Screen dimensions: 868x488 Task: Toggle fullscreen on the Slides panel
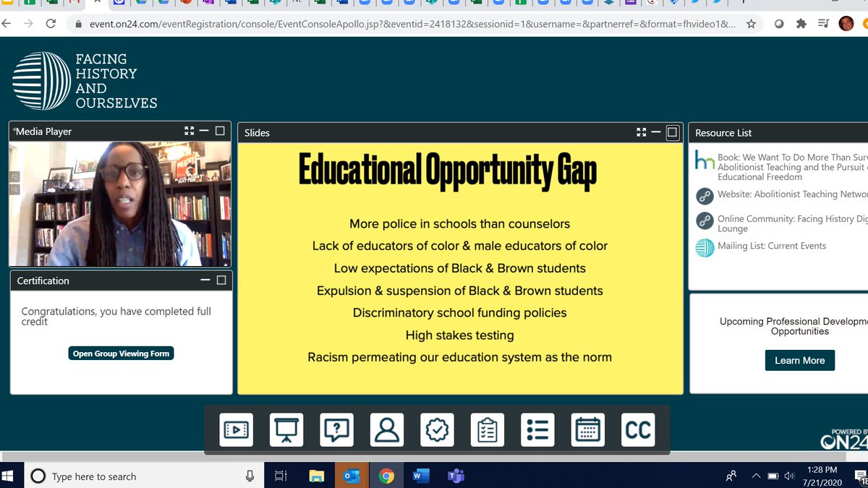[641, 132]
